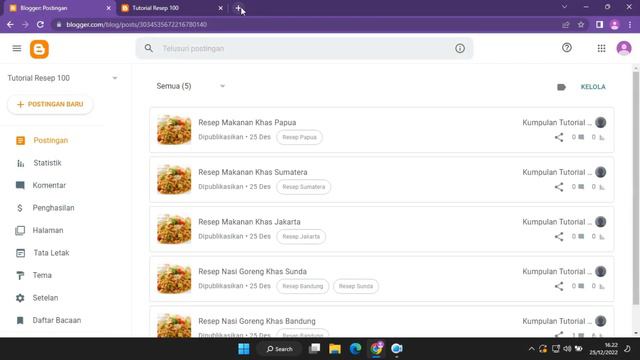Image resolution: width=640 pixels, height=360 pixels.
Task: Click the Telusuri postingan search field
Action: pyautogui.click(x=304, y=49)
